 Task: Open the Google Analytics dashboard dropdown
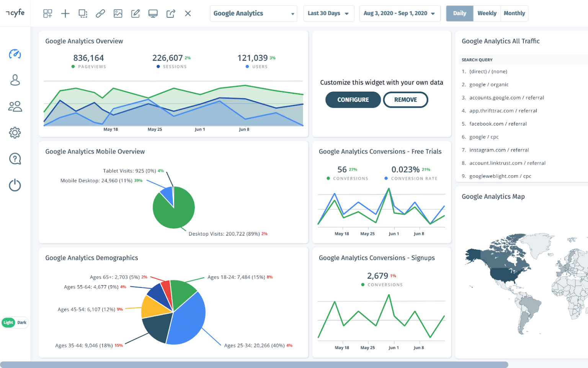[253, 13]
